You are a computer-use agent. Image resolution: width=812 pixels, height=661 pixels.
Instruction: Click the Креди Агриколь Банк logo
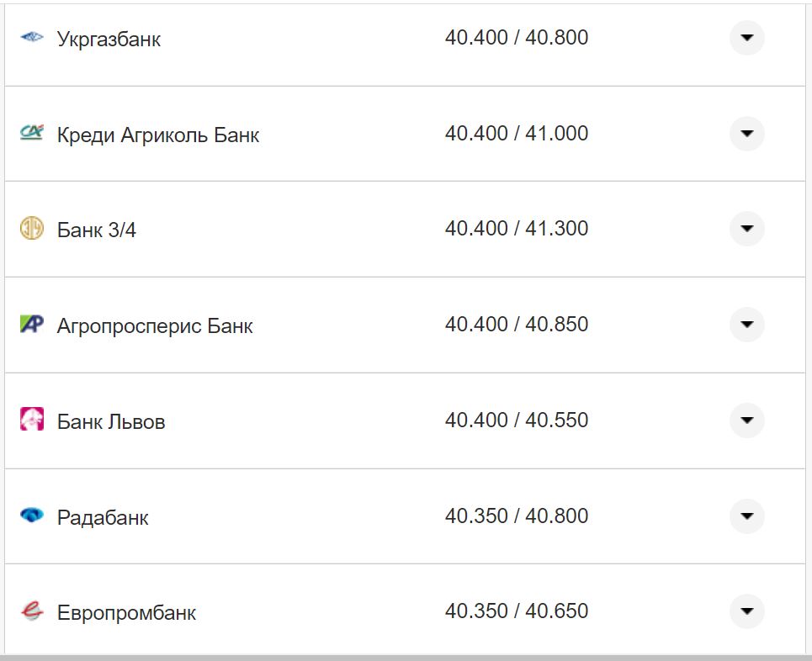pyautogui.click(x=31, y=133)
